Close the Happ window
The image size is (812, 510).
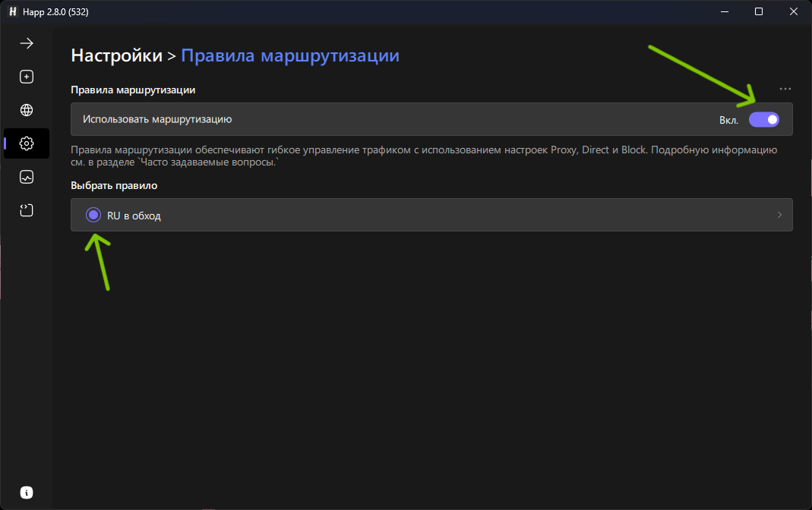coord(794,11)
